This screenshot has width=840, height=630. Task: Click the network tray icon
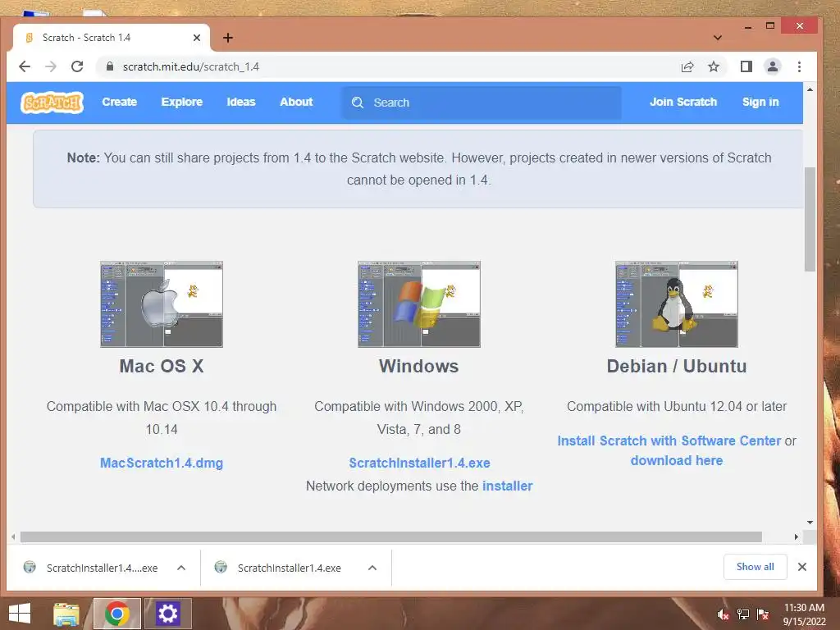tap(743, 614)
